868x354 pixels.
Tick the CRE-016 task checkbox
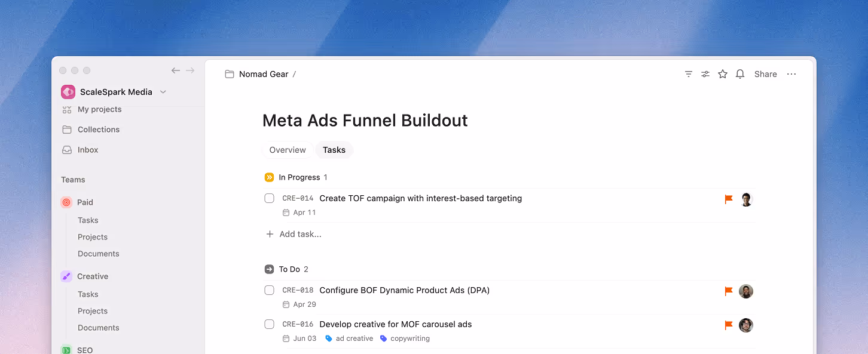(270, 324)
